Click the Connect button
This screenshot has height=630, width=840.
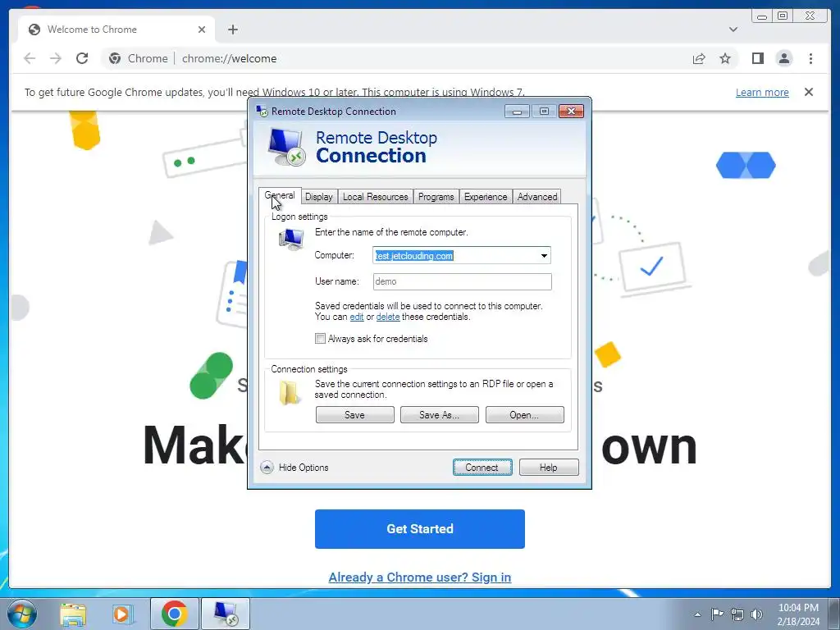[x=482, y=467]
